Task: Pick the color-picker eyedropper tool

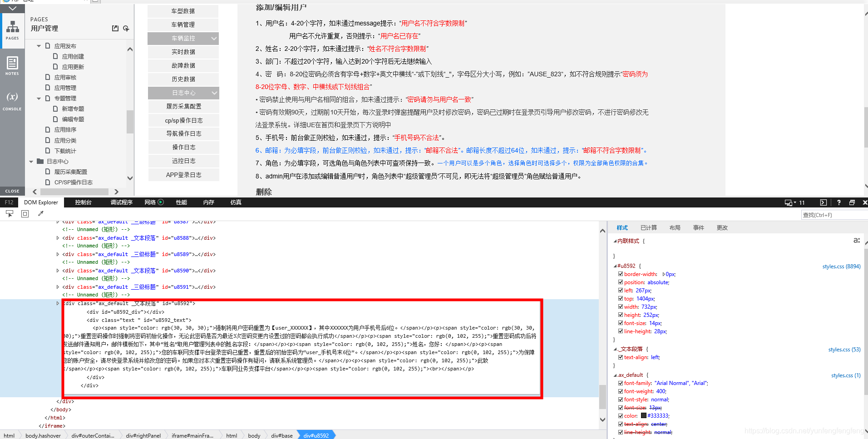Action: pos(40,213)
